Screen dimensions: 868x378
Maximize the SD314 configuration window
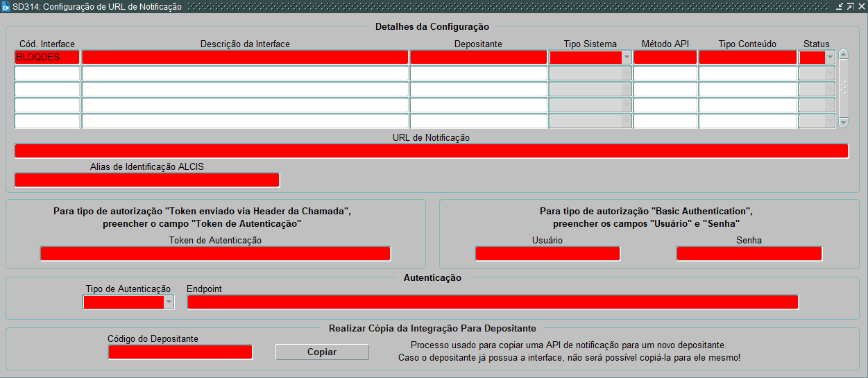851,6
